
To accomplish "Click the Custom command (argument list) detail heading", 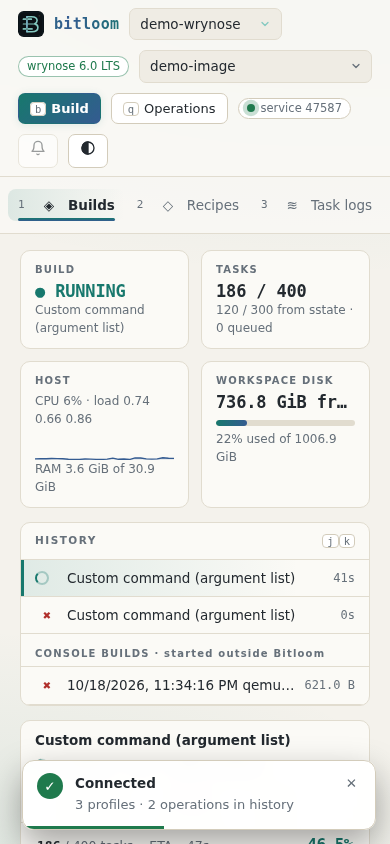I will (x=162, y=740).
